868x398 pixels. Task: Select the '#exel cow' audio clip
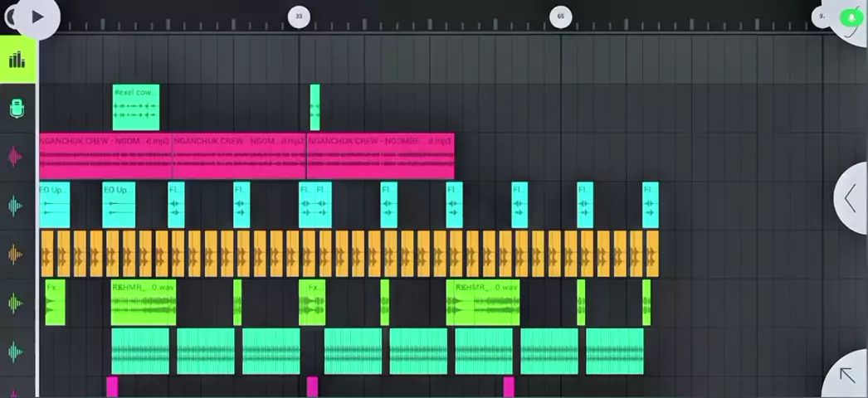[x=135, y=107]
